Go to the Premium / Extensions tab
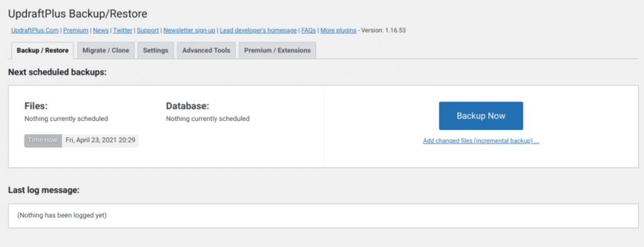Screen dimensions: 644x247 pos(277,50)
